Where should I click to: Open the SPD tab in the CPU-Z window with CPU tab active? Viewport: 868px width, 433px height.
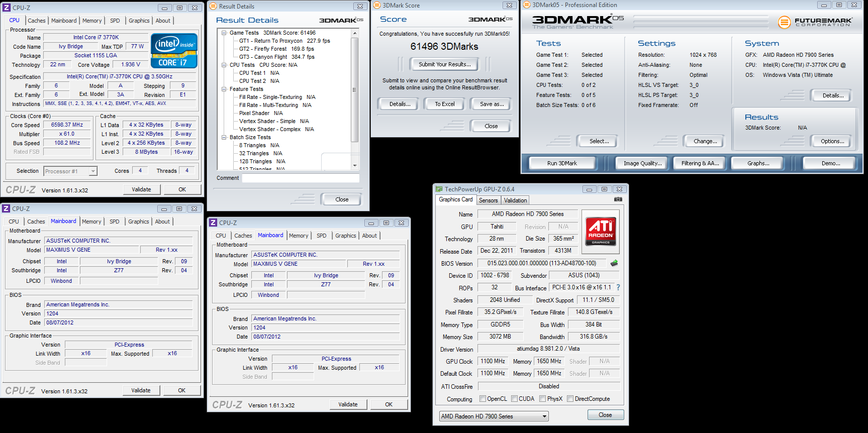tap(115, 21)
